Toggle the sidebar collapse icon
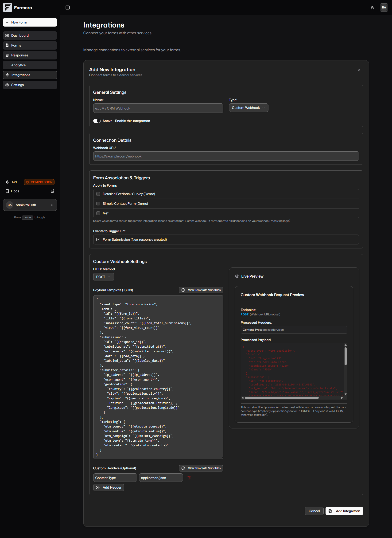This screenshot has width=392, height=538. (68, 7)
